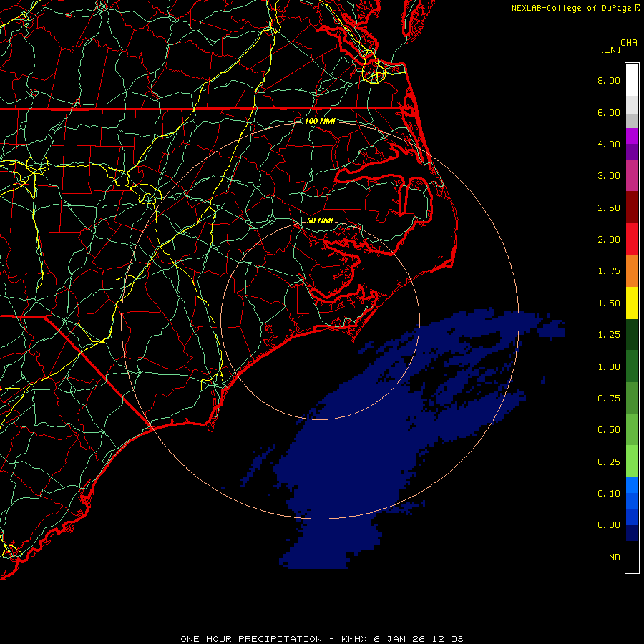Click the 6.00 legend value

609,112
